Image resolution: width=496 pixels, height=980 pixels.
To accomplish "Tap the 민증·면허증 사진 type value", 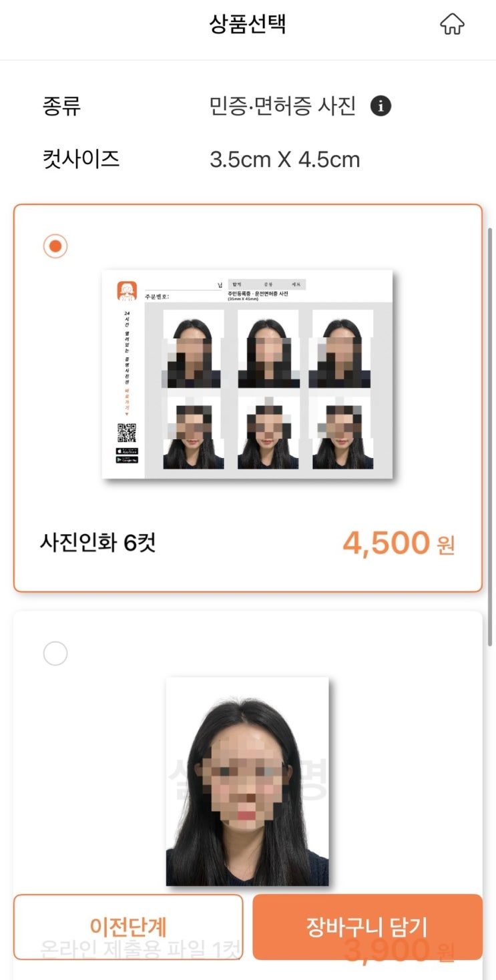I will point(283,105).
